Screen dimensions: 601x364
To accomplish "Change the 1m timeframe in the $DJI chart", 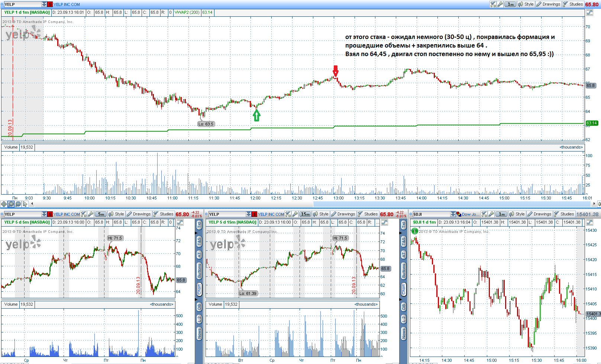I will (x=502, y=214).
